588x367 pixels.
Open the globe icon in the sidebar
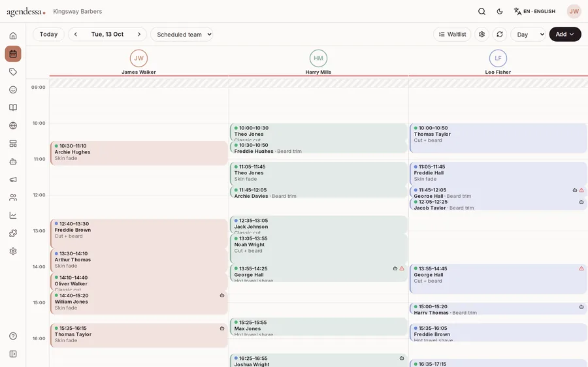tap(13, 125)
